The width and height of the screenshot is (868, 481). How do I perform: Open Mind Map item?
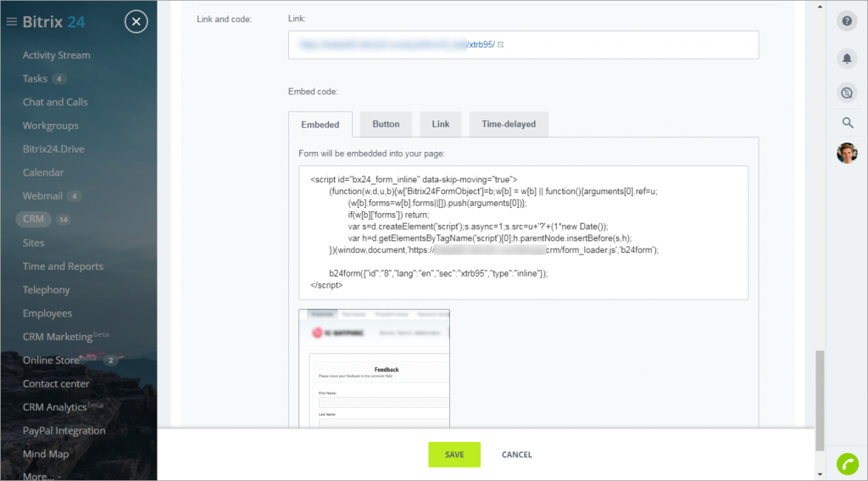(x=46, y=454)
